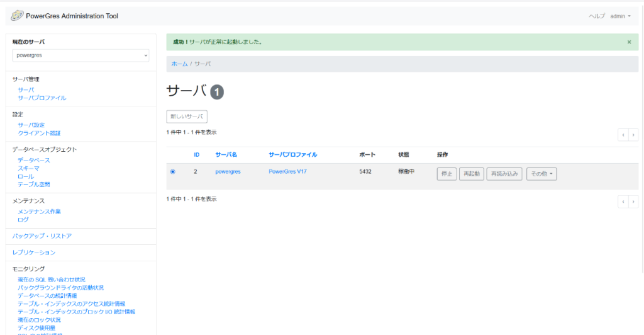Open the PowerGres V17 profile link
644x335 pixels.
coord(287,171)
